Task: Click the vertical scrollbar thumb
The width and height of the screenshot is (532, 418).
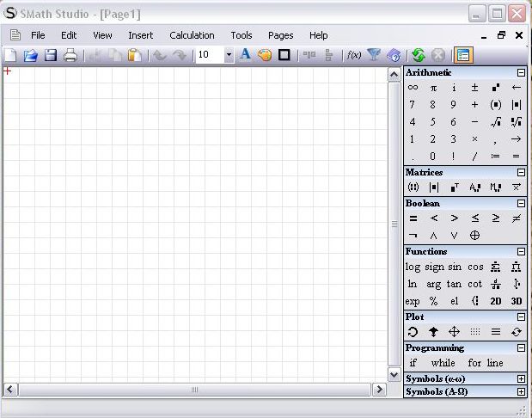Action: (x=394, y=224)
